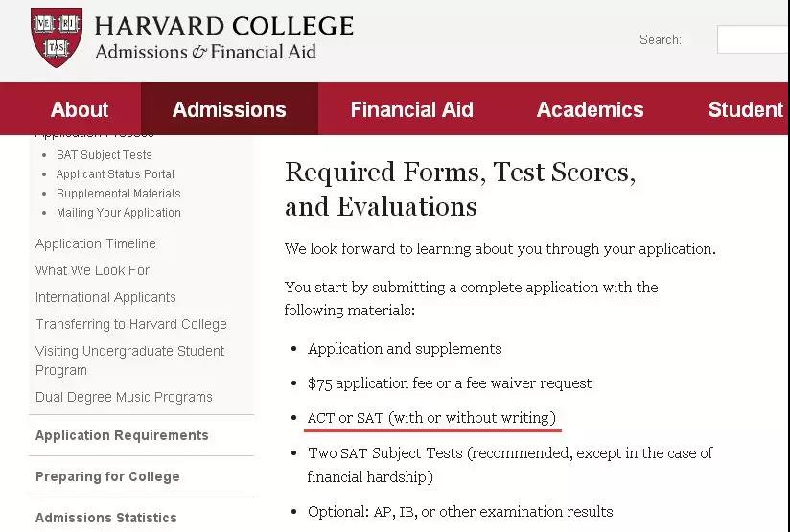Visit the What We Look For page

[x=92, y=270]
